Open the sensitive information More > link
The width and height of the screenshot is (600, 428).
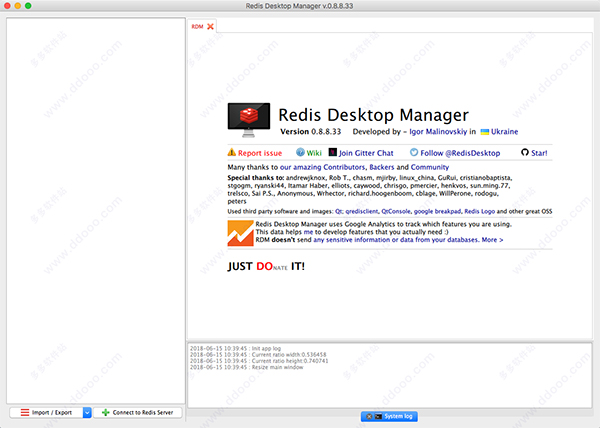[x=408, y=240]
